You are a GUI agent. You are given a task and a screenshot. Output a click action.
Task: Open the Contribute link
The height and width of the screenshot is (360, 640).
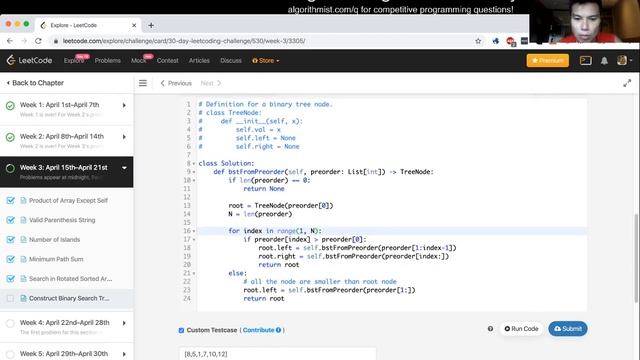[258, 330]
